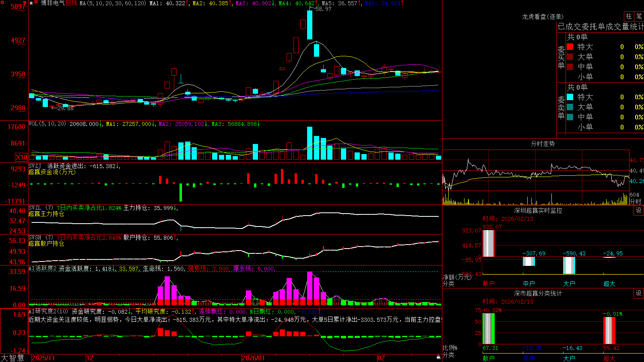Open 设 settings for 深圳超赢实时监控 panel
Viewport: 644px width, 362px height.
click(x=639, y=210)
